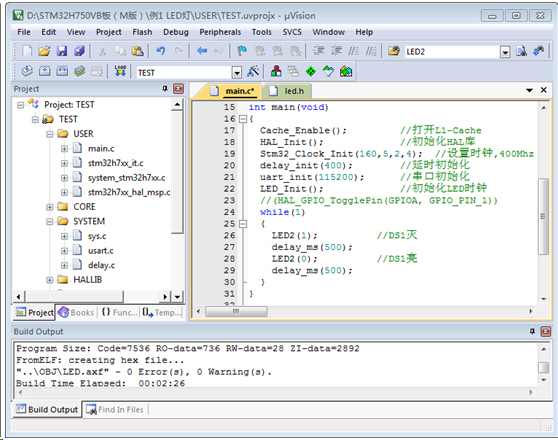
Task: Click the editor's vertical scrollbar thumb
Action: 543,216
